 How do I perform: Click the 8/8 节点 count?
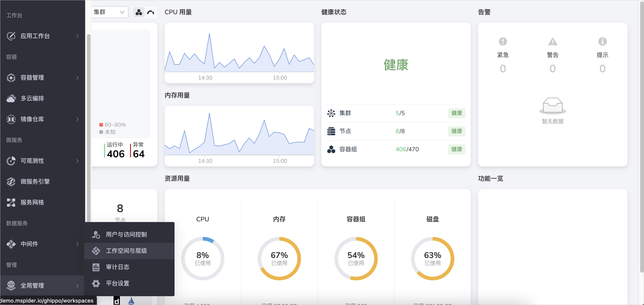pyautogui.click(x=400, y=131)
